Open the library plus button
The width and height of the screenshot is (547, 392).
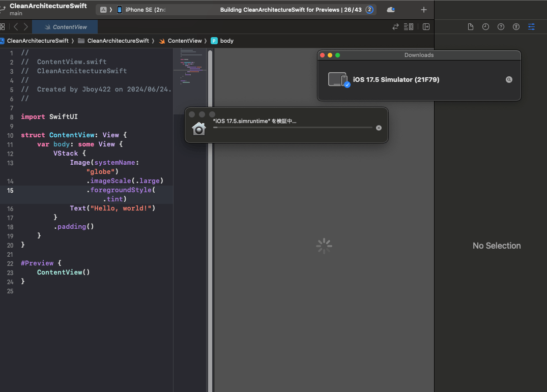pyautogui.click(x=424, y=10)
